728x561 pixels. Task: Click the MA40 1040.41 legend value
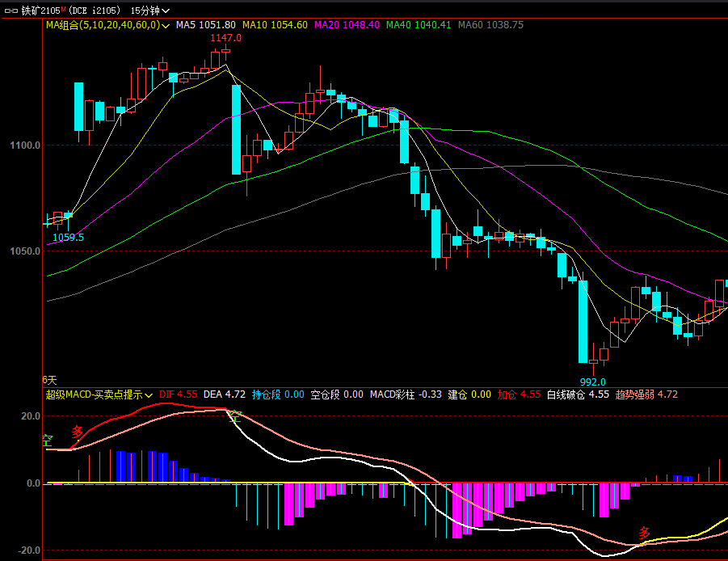419,25
